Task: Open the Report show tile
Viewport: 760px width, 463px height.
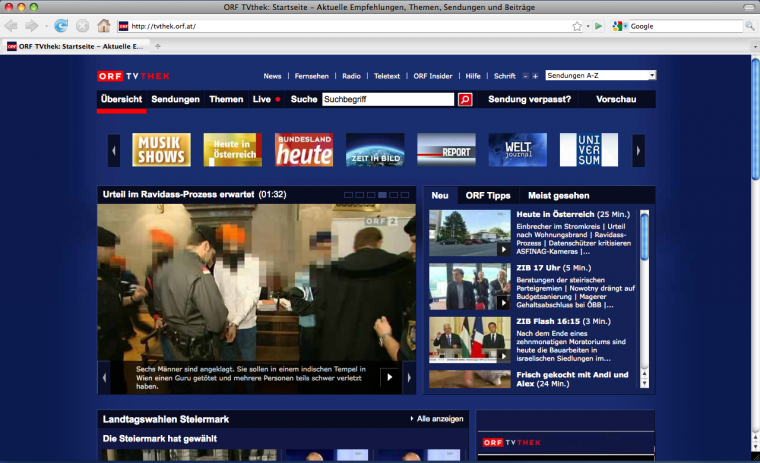Action: pyautogui.click(x=446, y=150)
